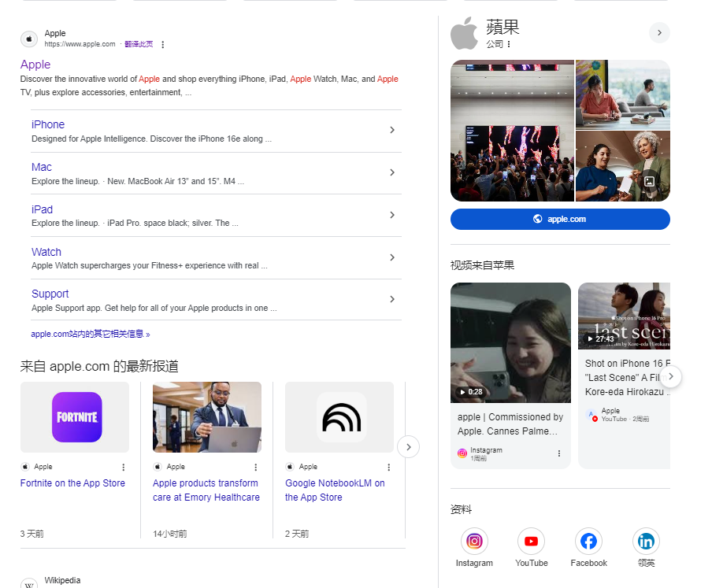Open the Support sitelink
This screenshot has height=588, width=712.
coord(50,294)
